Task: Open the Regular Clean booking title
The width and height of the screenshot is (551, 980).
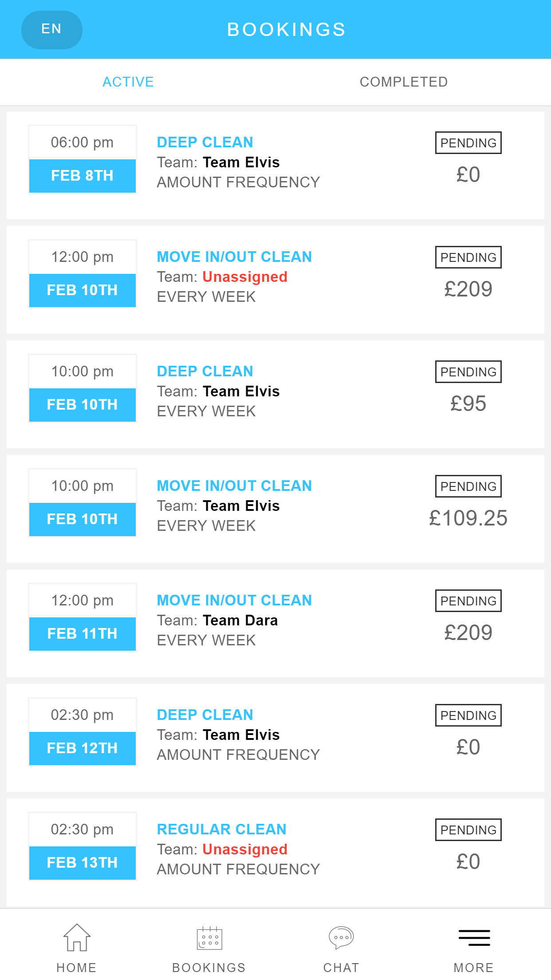Action: (x=222, y=829)
